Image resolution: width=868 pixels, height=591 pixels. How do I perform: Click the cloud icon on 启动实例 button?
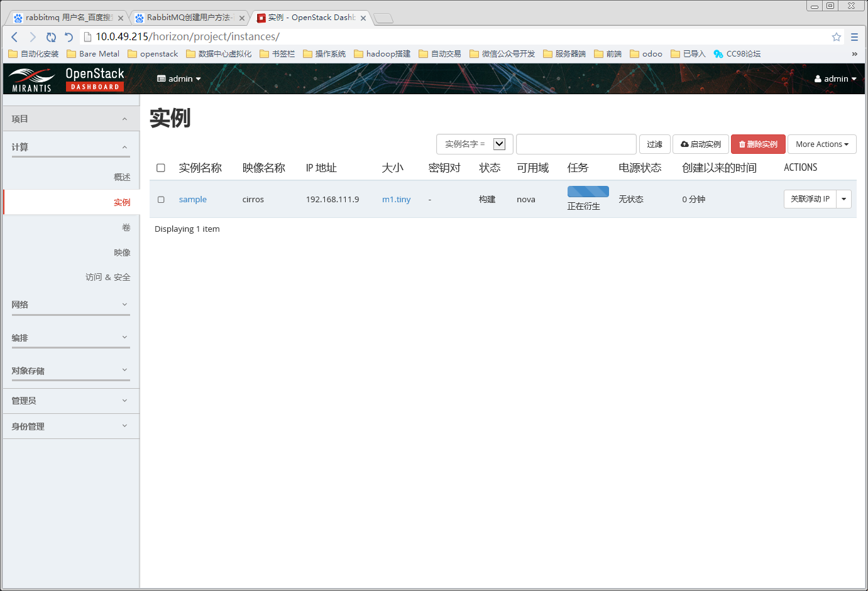coord(683,144)
